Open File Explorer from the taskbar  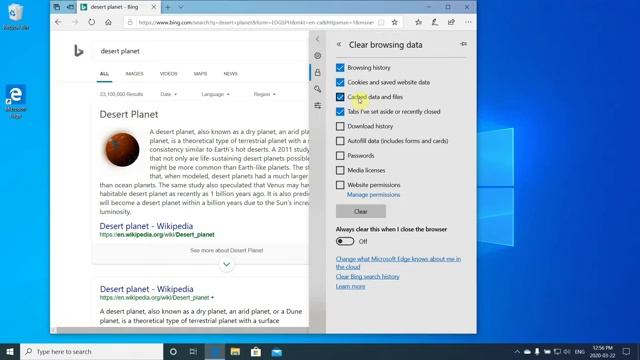coord(236,351)
